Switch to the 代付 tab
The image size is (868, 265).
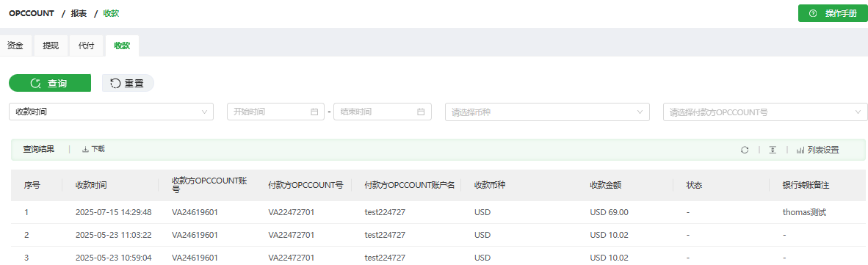86,46
